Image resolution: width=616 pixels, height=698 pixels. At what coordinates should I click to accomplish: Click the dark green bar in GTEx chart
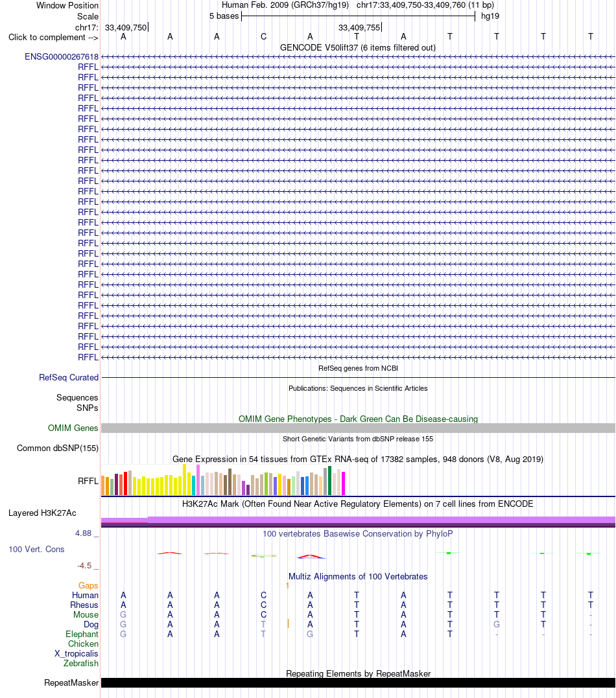click(329, 481)
